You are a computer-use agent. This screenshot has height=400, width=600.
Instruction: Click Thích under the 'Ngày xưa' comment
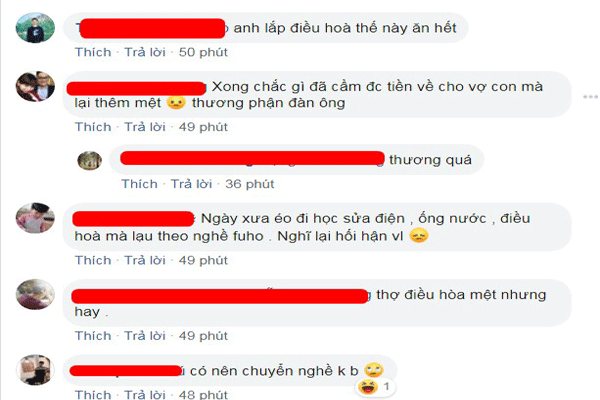coord(93,260)
